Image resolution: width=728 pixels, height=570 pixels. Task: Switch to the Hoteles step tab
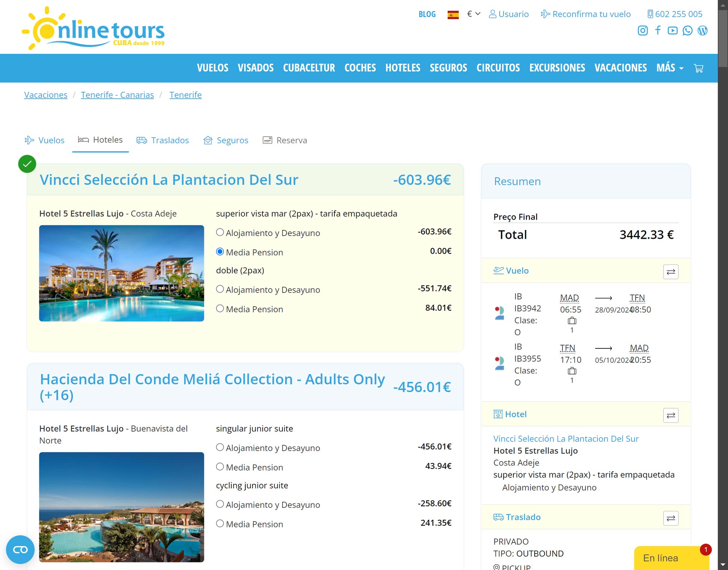point(100,140)
